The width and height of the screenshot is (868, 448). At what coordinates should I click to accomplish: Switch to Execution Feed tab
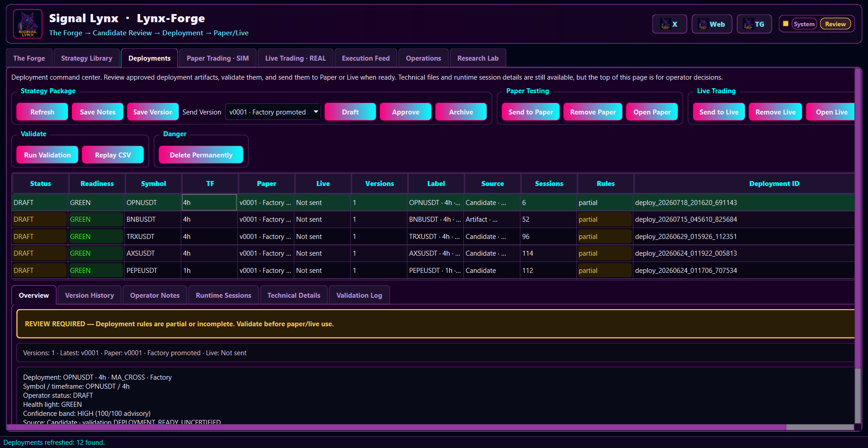pyautogui.click(x=365, y=58)
